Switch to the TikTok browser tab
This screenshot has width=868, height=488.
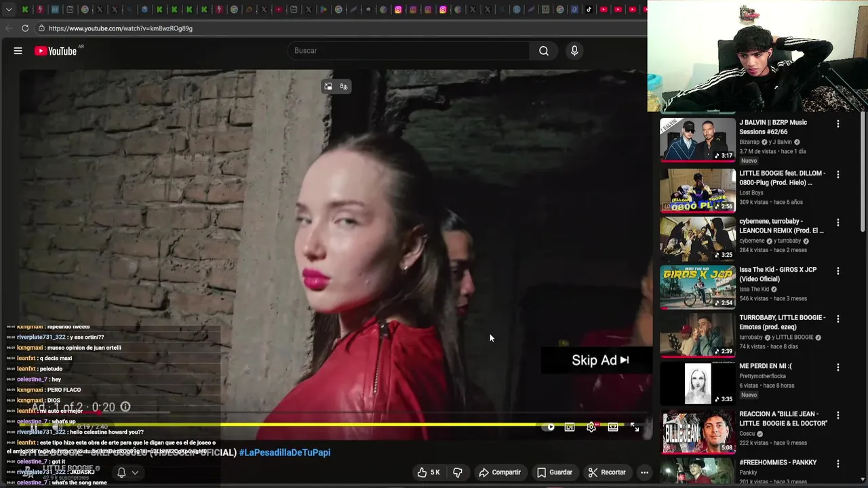[x=588, y=9]
